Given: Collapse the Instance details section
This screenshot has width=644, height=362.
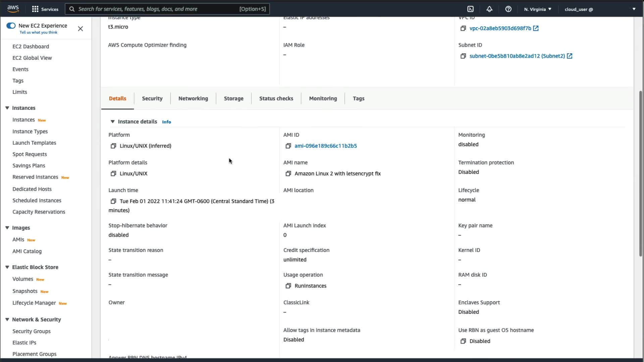Looking at the screenshot, I should [x=113, y=122].
